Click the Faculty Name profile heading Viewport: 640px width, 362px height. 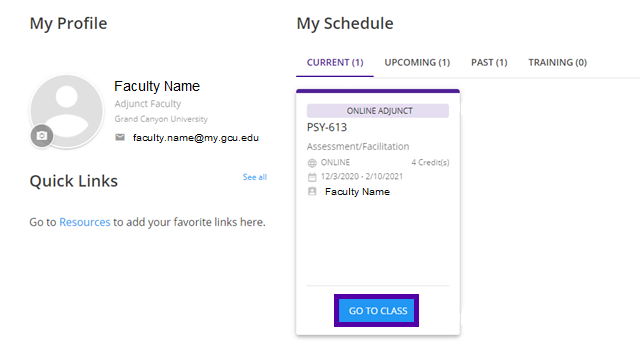click(x=157, y=86)
